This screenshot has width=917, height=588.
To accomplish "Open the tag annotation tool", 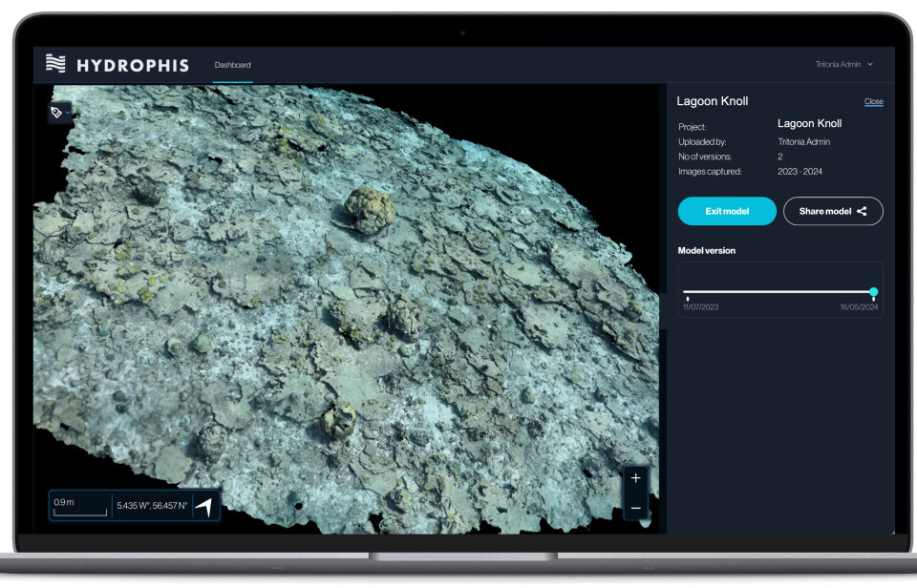I will point(57,113).
